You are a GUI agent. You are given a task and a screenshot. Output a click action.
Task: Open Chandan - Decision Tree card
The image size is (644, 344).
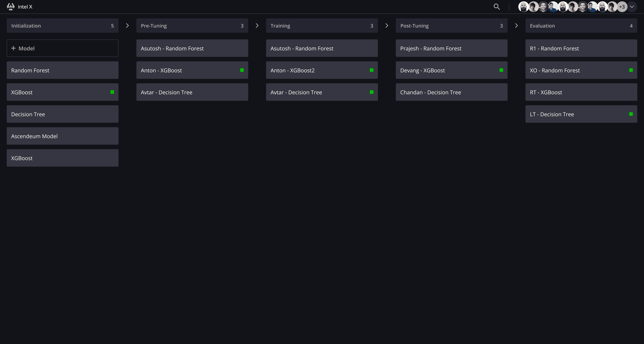point(451,92)
